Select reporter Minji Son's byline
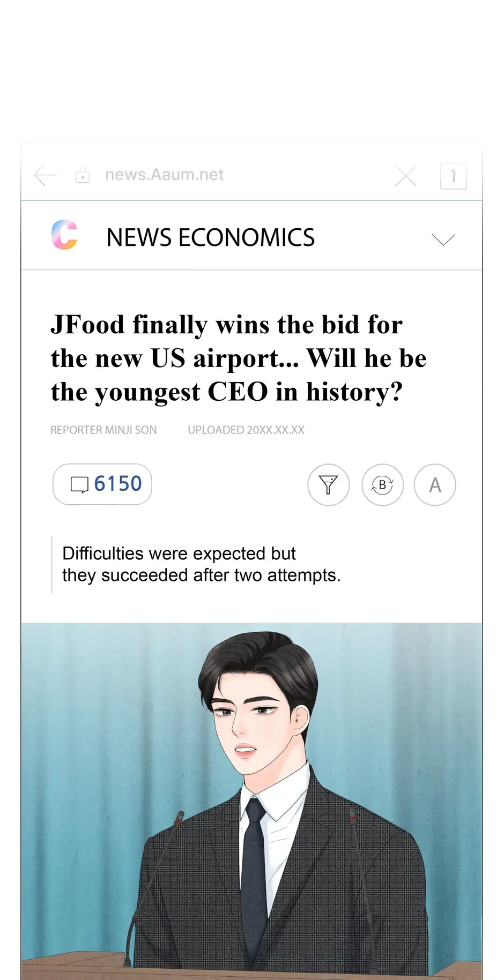Screen dimensions: 504x980 tap(103, 430)
